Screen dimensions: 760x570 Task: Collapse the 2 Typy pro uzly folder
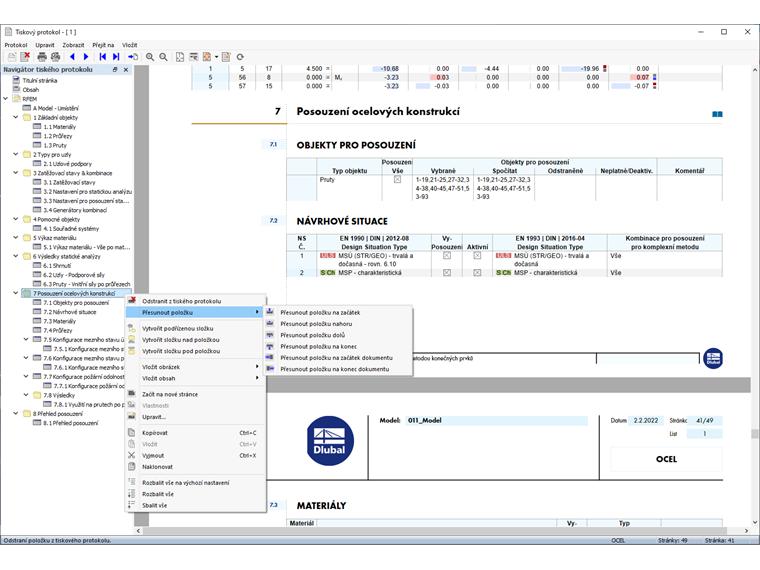click(x=16, y=154)
